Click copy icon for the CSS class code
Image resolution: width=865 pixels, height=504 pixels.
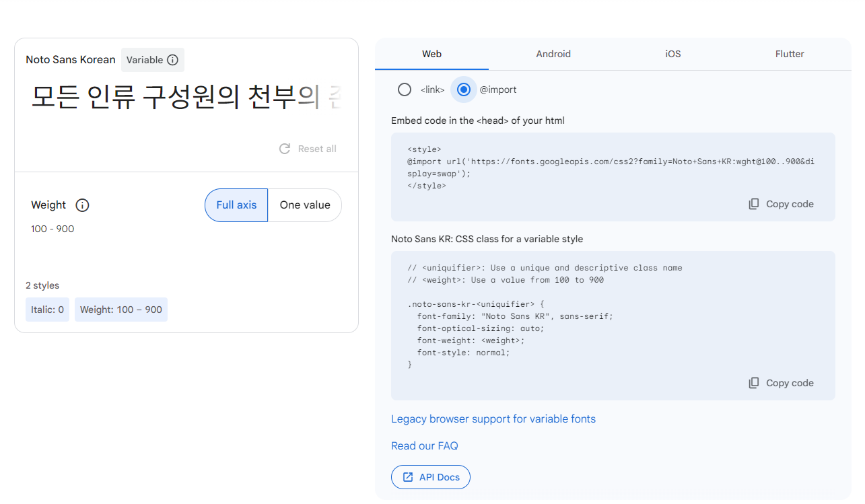coord(754,383)
